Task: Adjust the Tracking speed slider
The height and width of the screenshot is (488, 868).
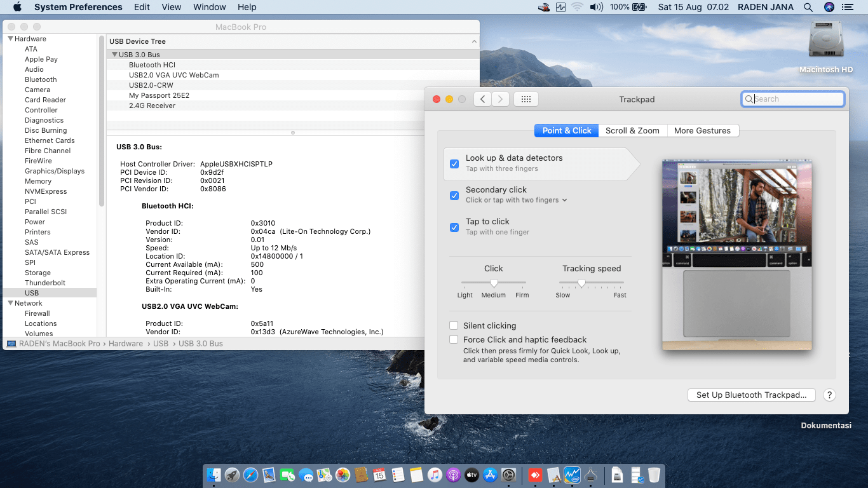Action: click(581, 283)
